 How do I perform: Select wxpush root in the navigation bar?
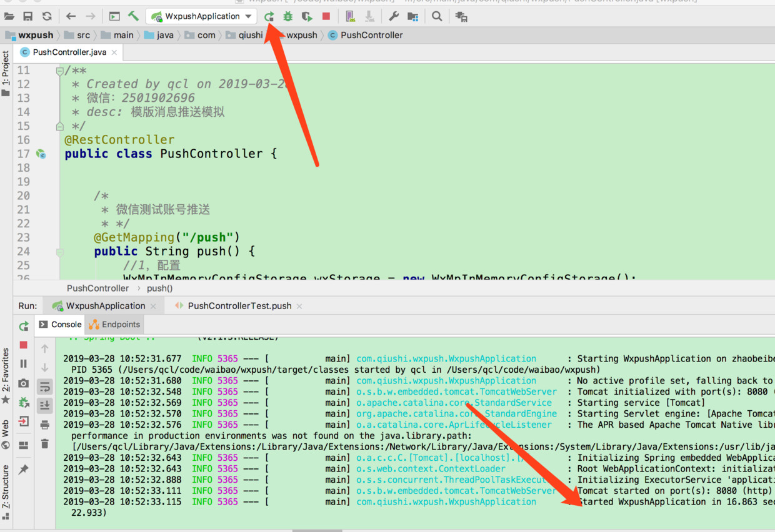[29, 35]
